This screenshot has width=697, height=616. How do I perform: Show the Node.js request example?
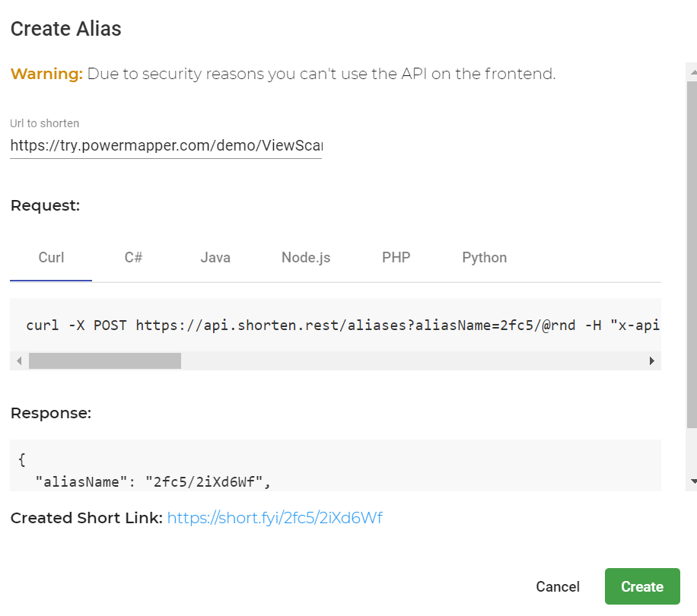(306, 258)
